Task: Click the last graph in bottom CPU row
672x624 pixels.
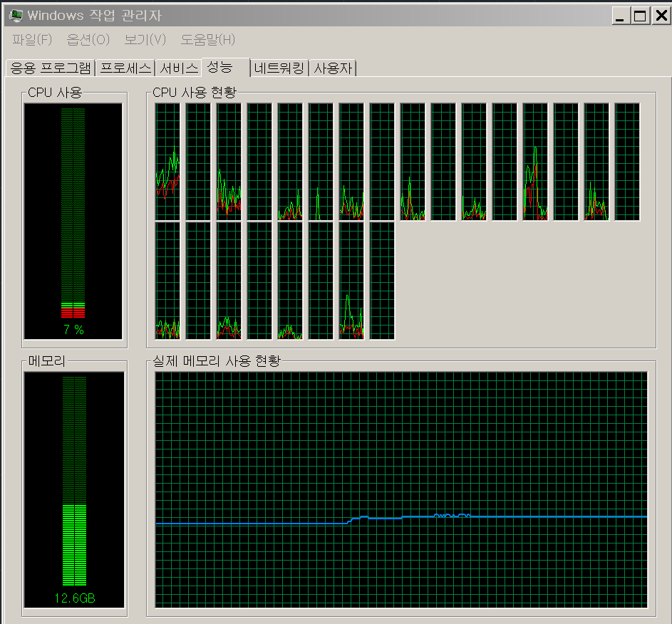Action: pos(382,281)
